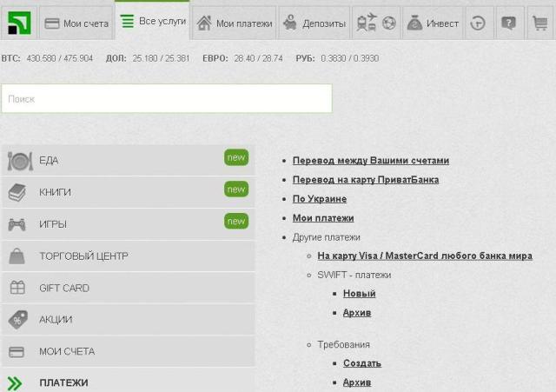The height and width of the screenshot is (392, 556).
Task: Click the card icon of Мои счета tab
Action: [x=52, y=23]
